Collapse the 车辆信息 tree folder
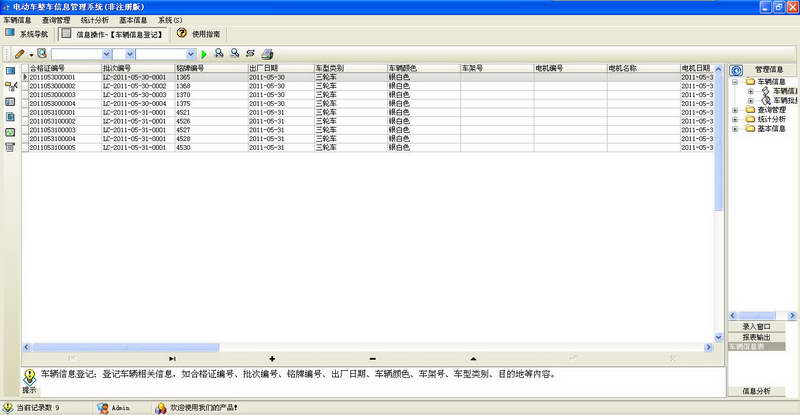 (x=735, y=82)
